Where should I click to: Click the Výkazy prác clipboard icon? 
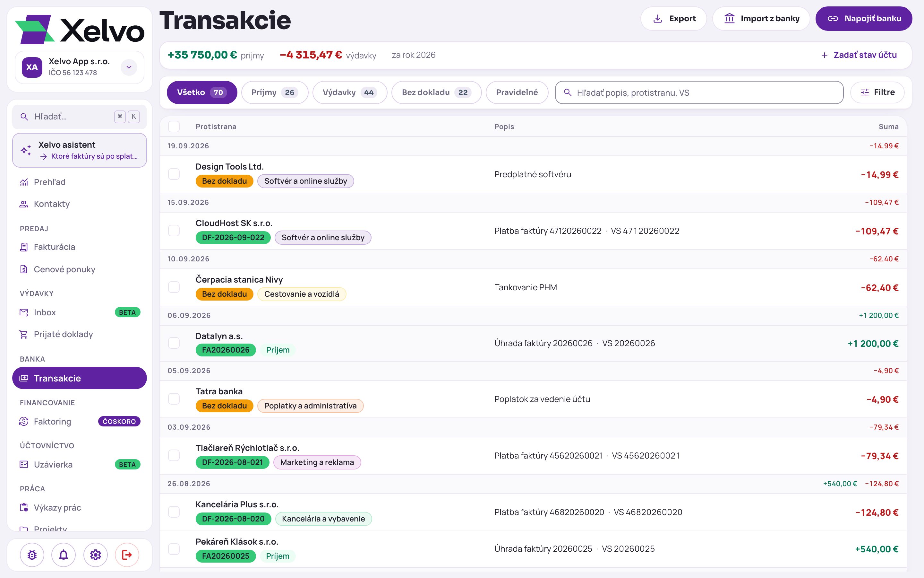(x=24, y=508)
